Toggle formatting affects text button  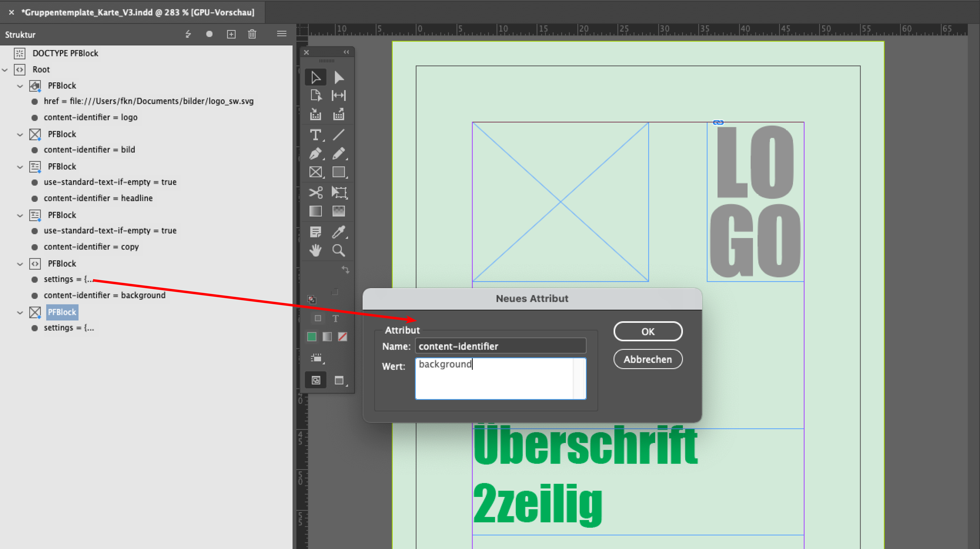coord(335,319)
